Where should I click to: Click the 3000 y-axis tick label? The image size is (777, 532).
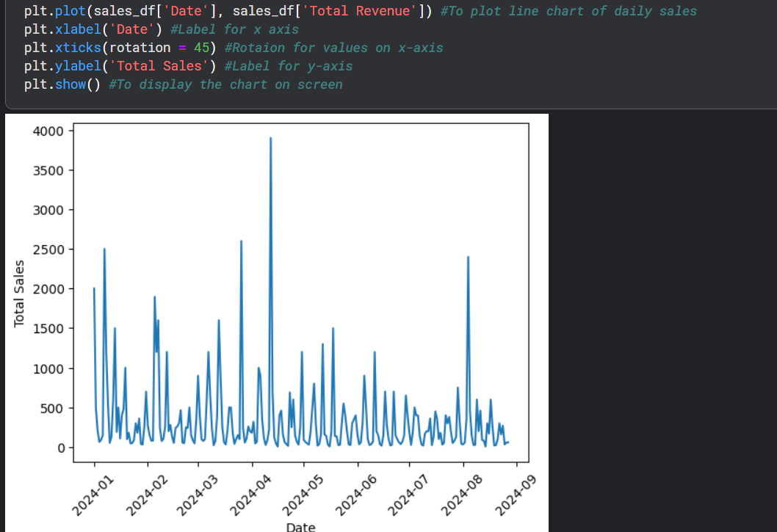48,210
